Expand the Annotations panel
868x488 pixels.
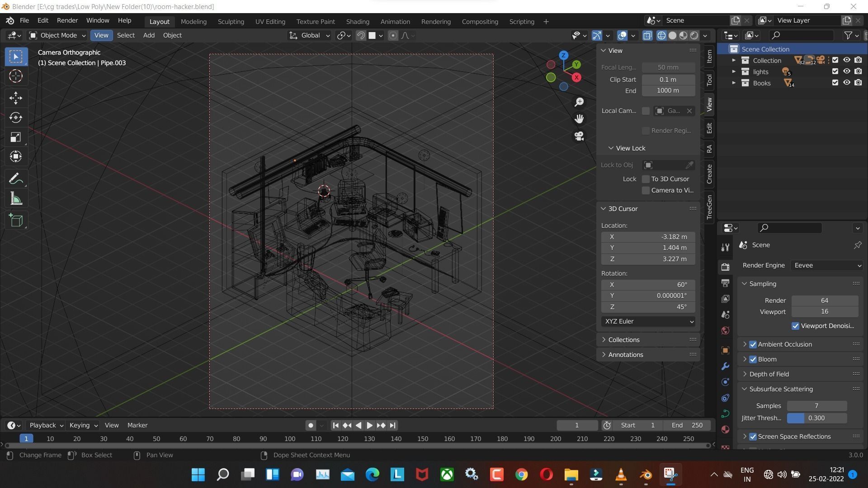[x=625, y=355]
